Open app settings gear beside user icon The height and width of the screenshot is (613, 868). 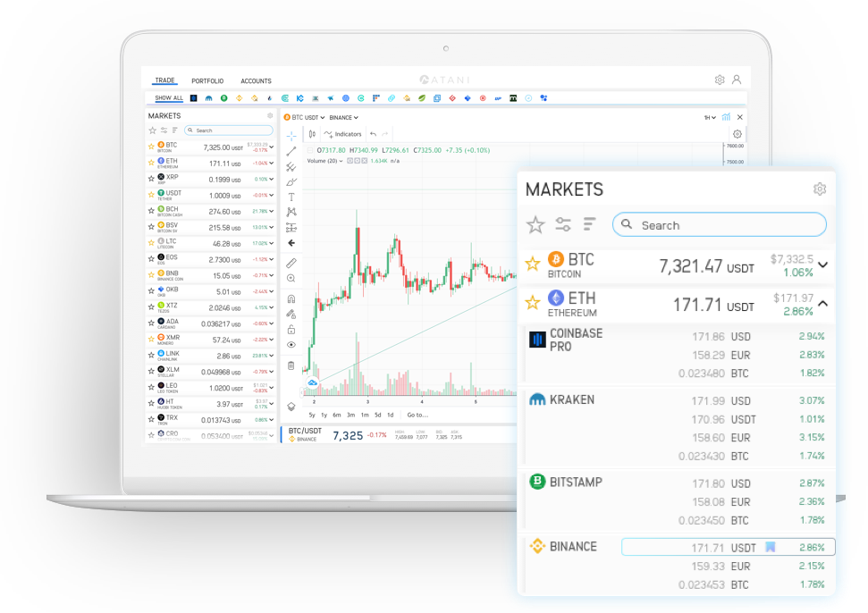720,80
